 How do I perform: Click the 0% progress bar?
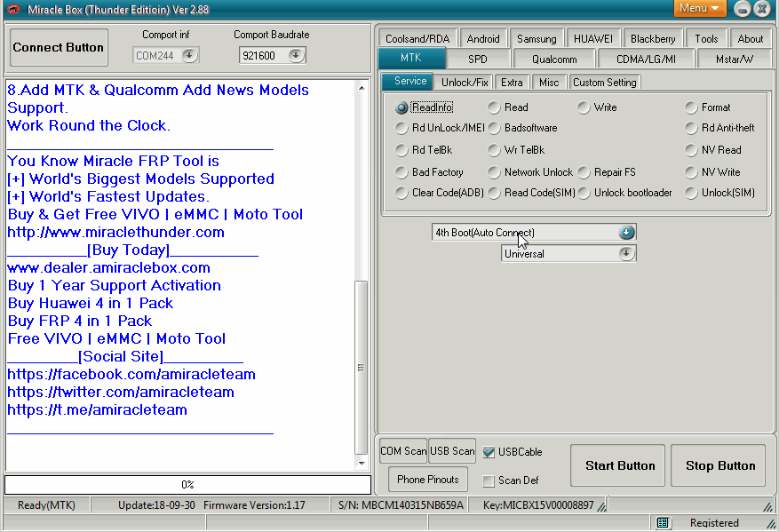pyautogui.click(x=187, y=484)
